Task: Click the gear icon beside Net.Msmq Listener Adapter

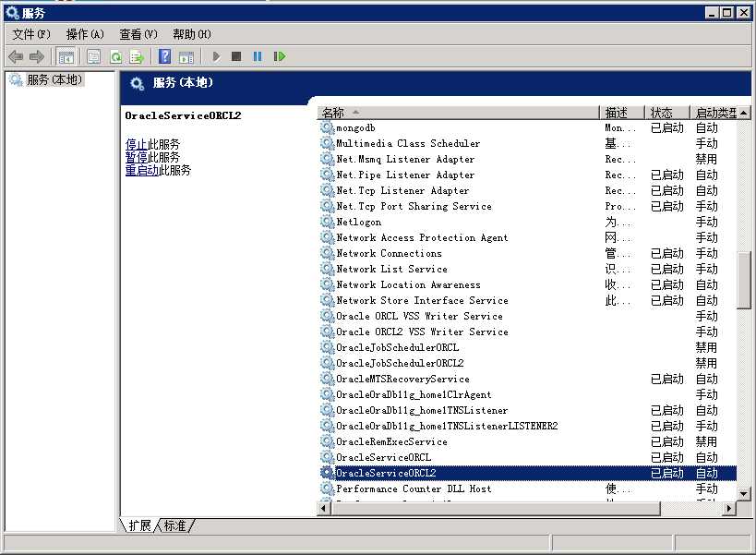Action: 328,159
